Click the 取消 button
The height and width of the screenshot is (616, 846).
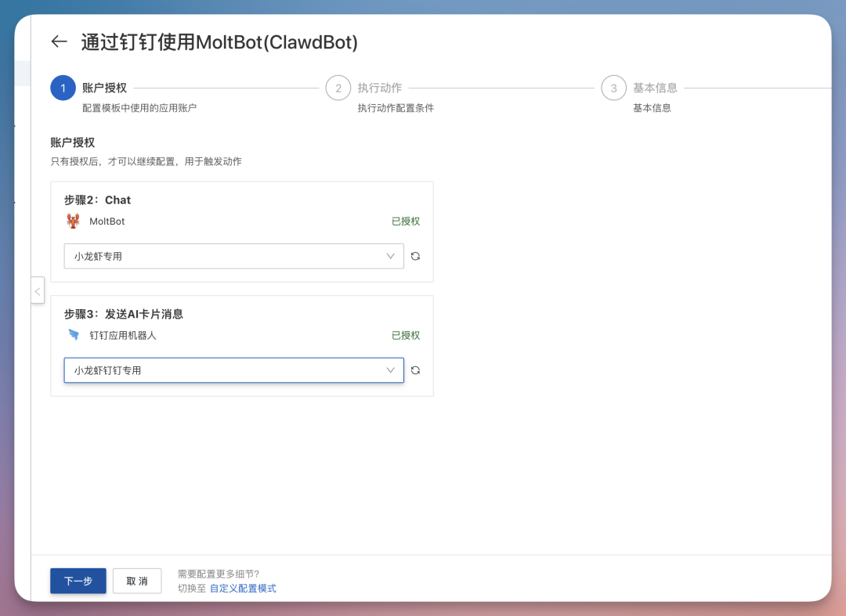pos(137,581)
